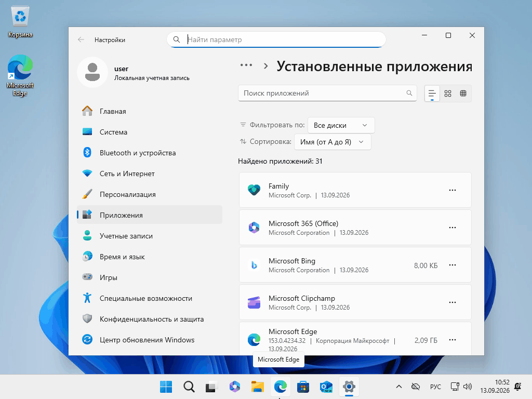Open Система settings section

pyautogui.click(x=149, y=132)
